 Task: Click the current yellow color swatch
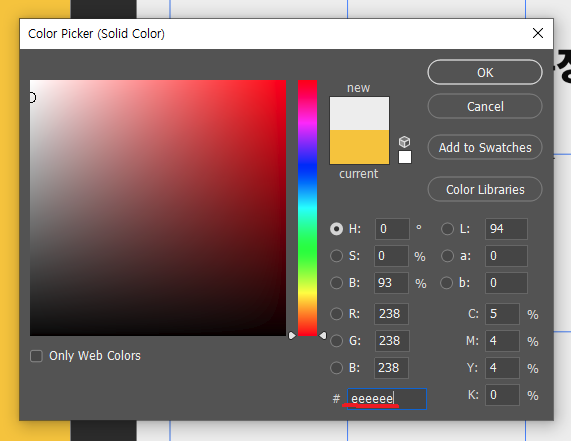coord(359,147)
